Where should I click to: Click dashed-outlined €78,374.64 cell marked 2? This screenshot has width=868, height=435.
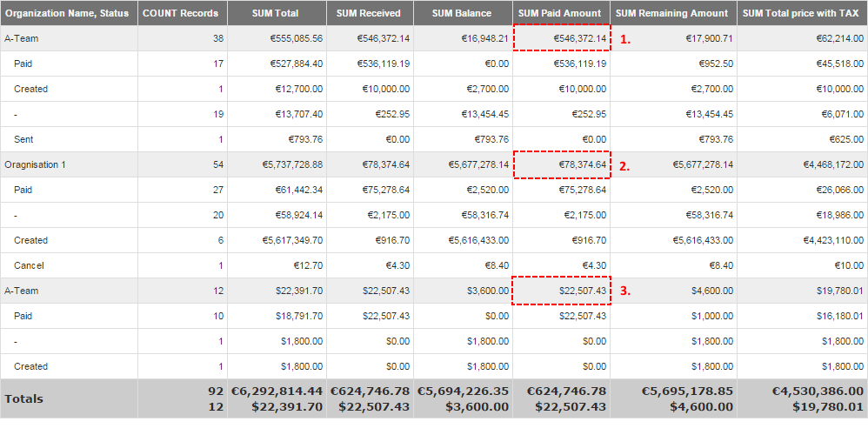click(562, 164)
